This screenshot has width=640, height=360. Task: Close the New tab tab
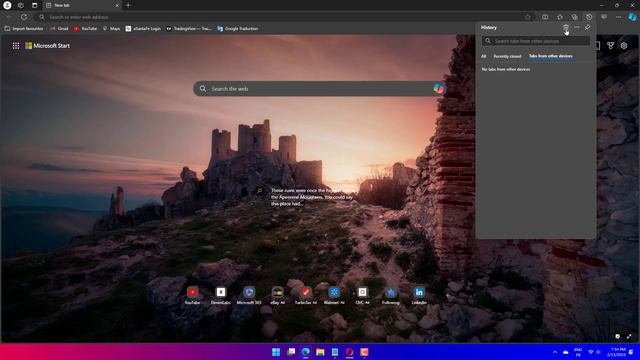click(117, 5)
